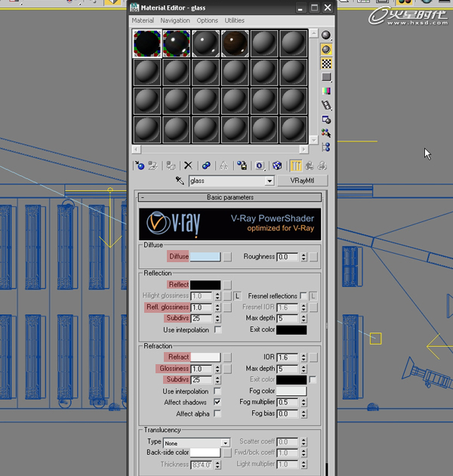453x476 pixels.
Task: Click the refraction IOR map slot button
Action: [x=313, y=357]
